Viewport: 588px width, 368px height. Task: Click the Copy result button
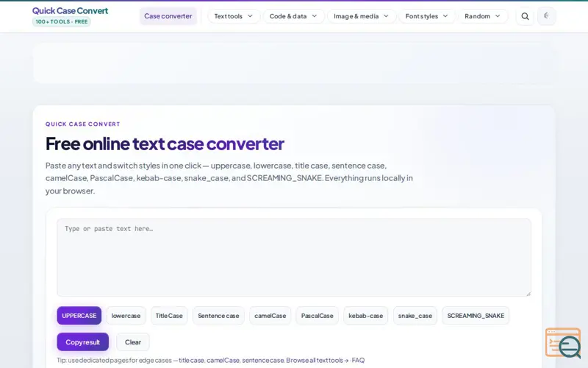pyautogui.click(x=83, y=342)
